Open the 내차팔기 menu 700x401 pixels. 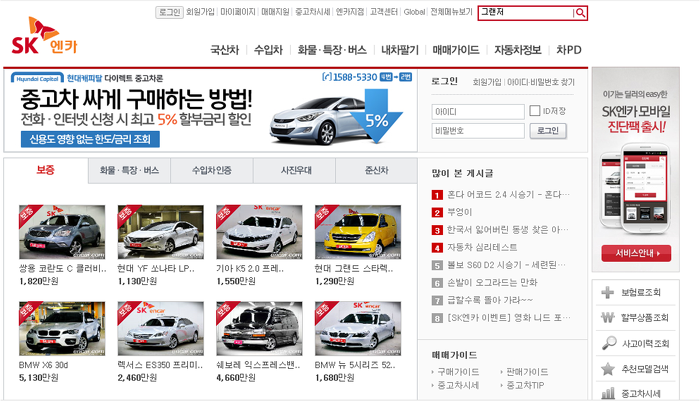point(400,50)
